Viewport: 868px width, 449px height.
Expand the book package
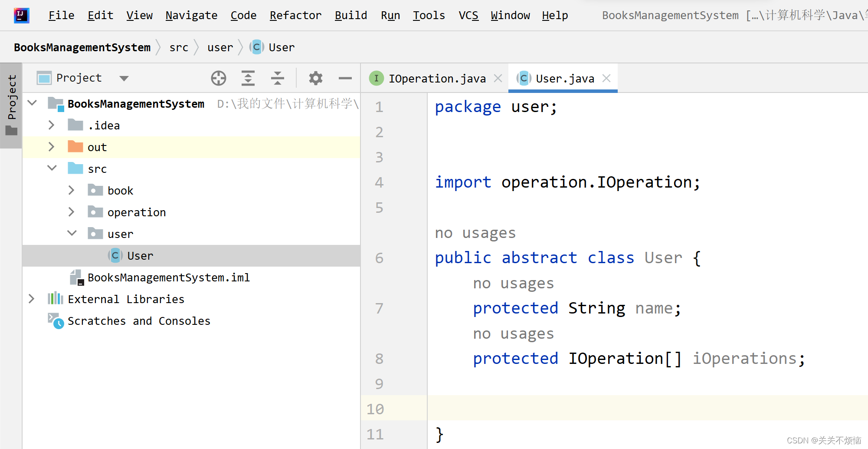click(x=72, y=190)
